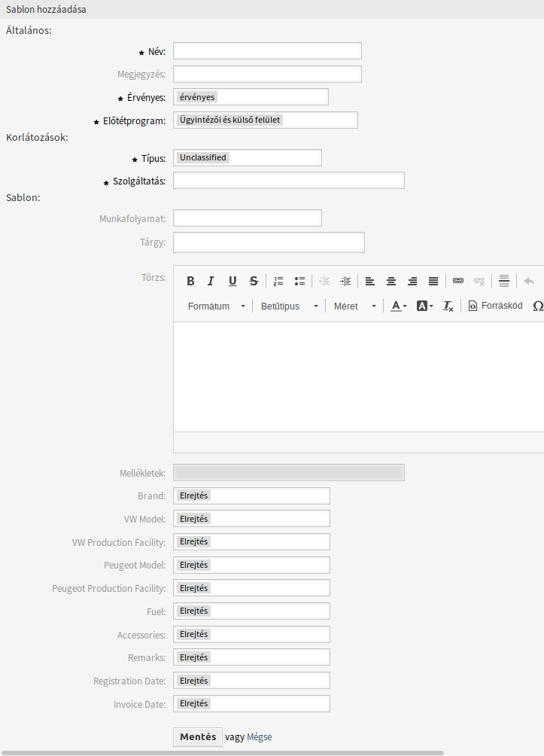This screenshot has height=756, width=544.
Task: Remove text formatting
Action: (448, 306)
